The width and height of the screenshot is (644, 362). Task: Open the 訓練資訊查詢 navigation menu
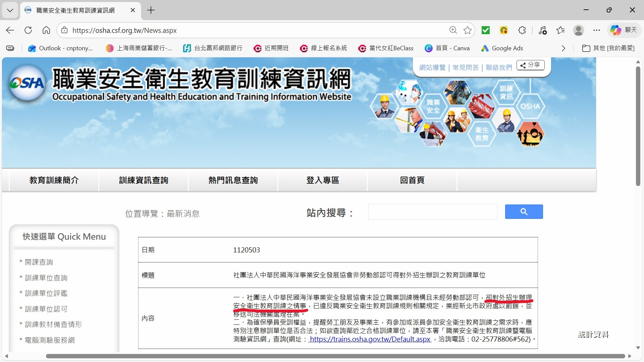coord(144,180)
